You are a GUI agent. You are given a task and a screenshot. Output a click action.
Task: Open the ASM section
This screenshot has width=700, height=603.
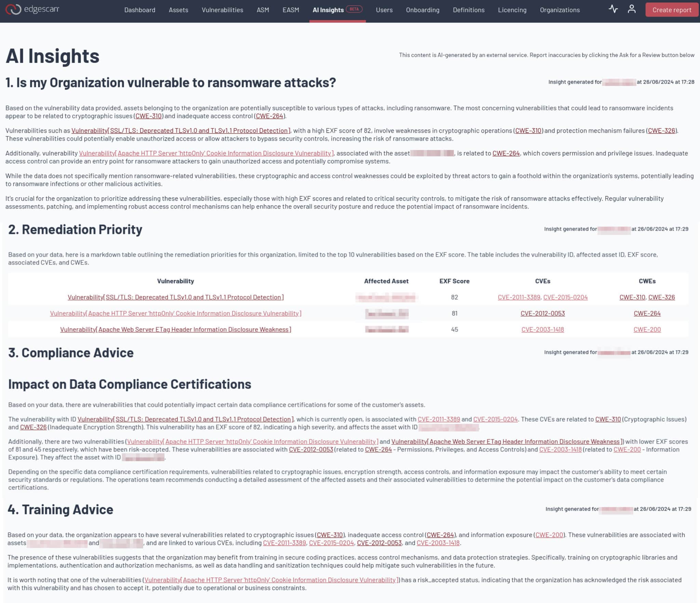click(x=262, y=10)
